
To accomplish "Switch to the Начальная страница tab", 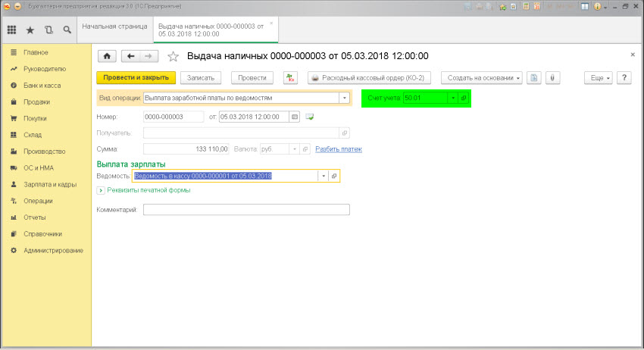I will pos(114,27).
